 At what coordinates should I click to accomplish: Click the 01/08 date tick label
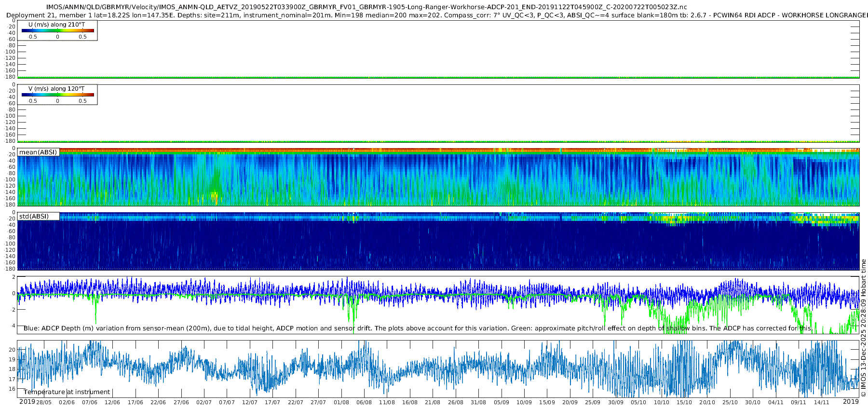pos(341,403)
